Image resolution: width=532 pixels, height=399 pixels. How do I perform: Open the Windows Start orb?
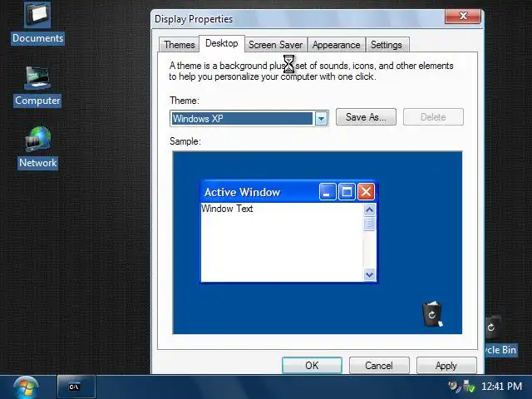26,387
